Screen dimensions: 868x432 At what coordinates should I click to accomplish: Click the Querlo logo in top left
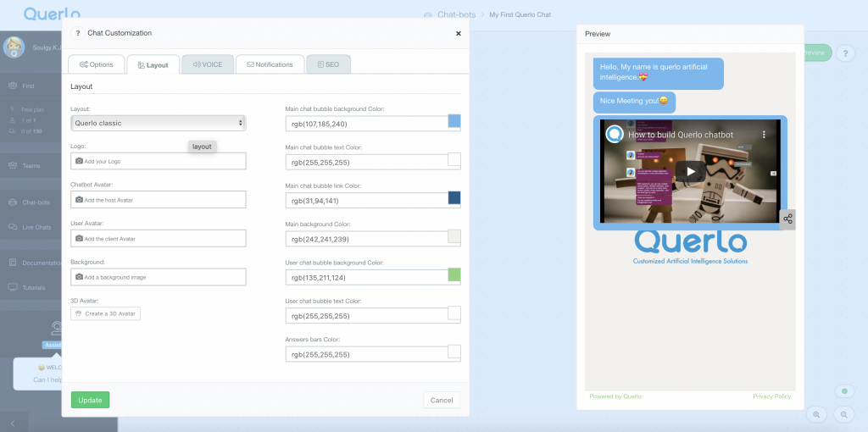click(52, 14)
